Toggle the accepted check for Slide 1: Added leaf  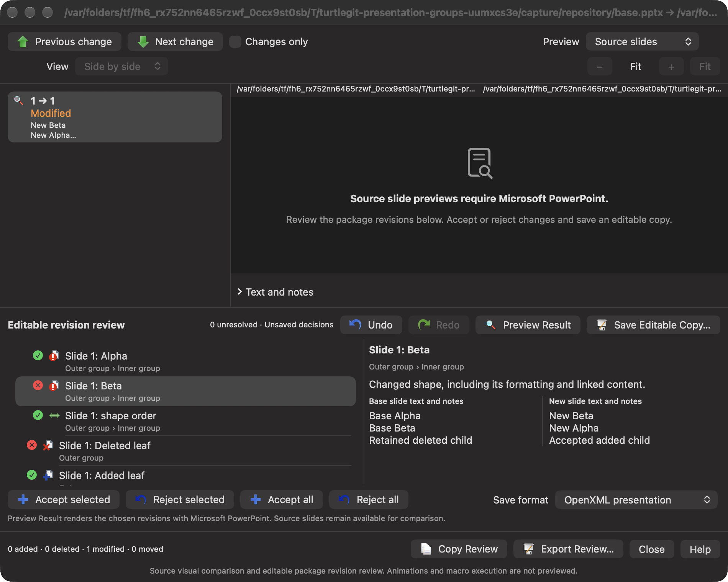pos(32,475)
